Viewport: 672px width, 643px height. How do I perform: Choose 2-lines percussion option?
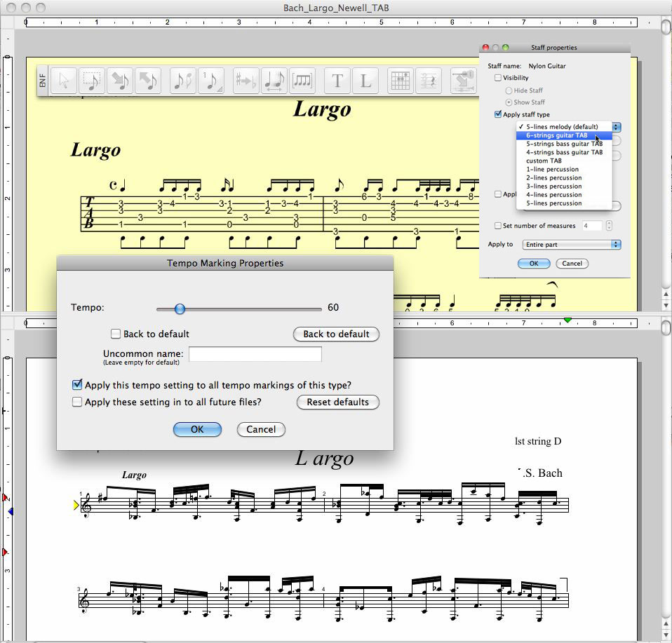point(564,178)
